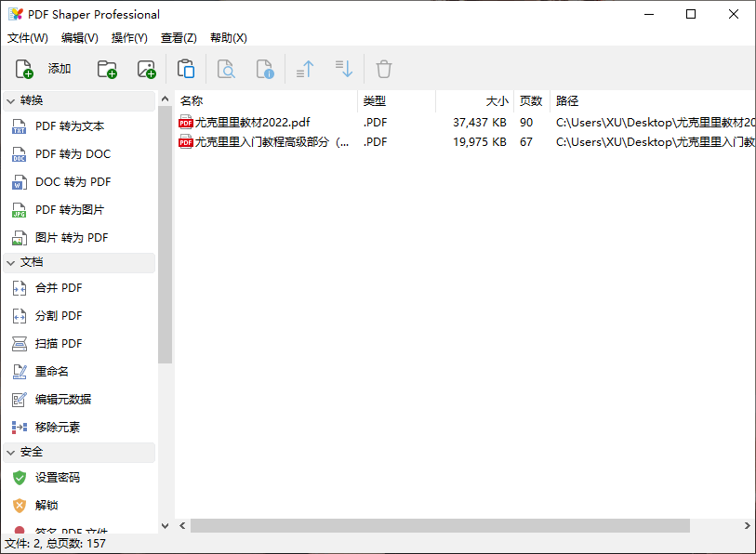This screenshot has width=756, height=554.
Task: Click the File info toolbar icon
Action: [x=265, y=69]
